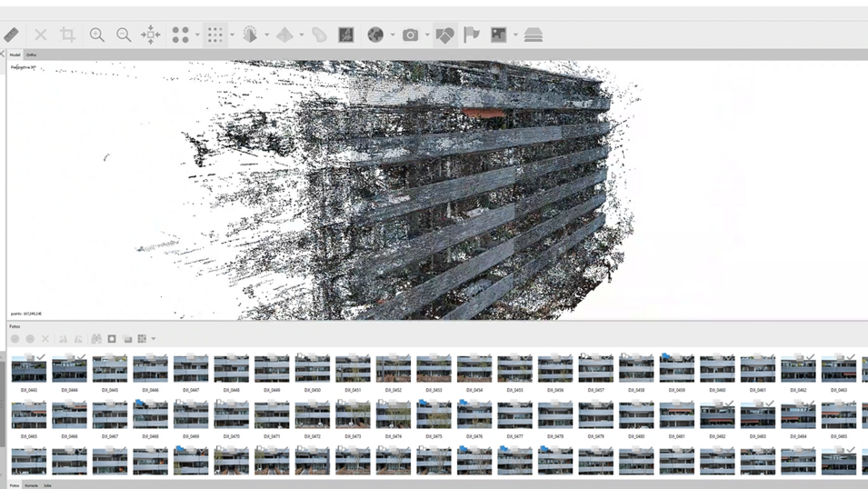The image size is (868, 489).
Task: Toggle the show shapes icon
Action: (444, 35)
